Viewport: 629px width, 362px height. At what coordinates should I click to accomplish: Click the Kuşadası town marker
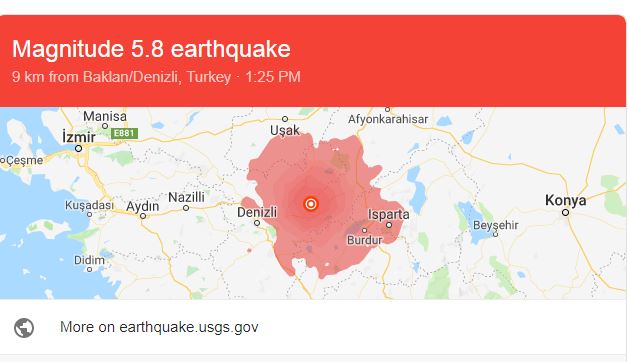tap(89, 214)
